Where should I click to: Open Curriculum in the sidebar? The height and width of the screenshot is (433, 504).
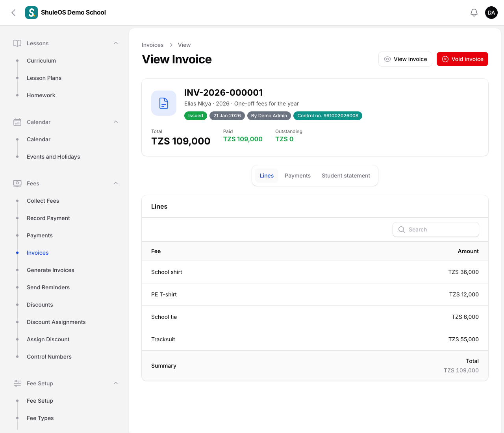41,61
